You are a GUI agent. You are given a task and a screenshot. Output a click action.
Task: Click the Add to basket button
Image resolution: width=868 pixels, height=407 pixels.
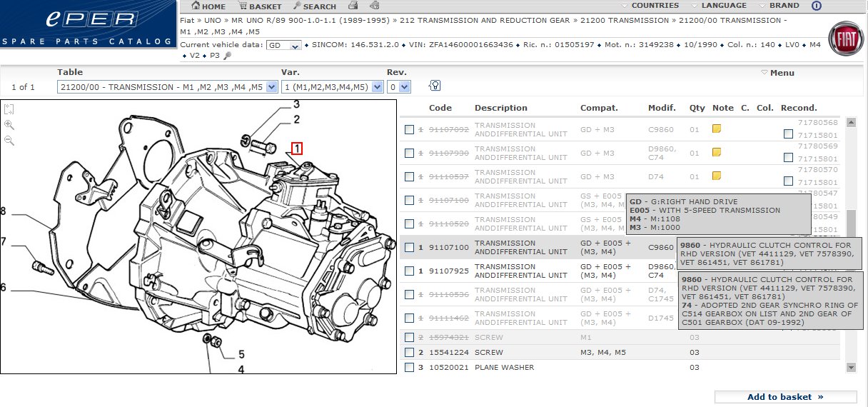click(785, 397)
